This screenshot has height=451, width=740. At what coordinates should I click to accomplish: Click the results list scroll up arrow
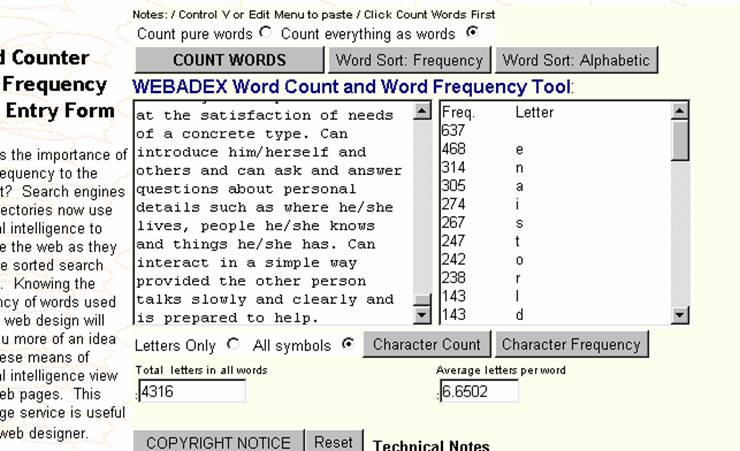[679, 111]
